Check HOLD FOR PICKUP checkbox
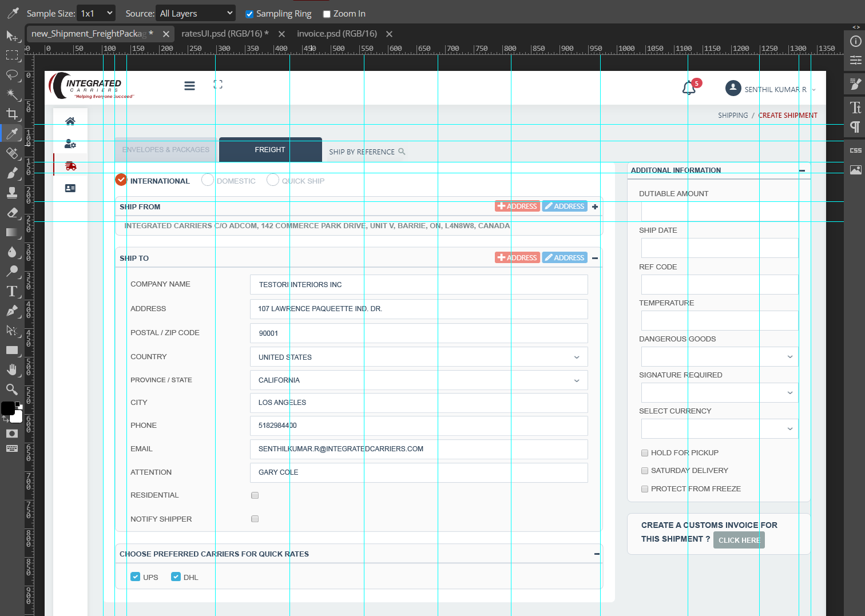Image resolution: width=865 pixels, height=616 pixels. (x=645, y=453)
